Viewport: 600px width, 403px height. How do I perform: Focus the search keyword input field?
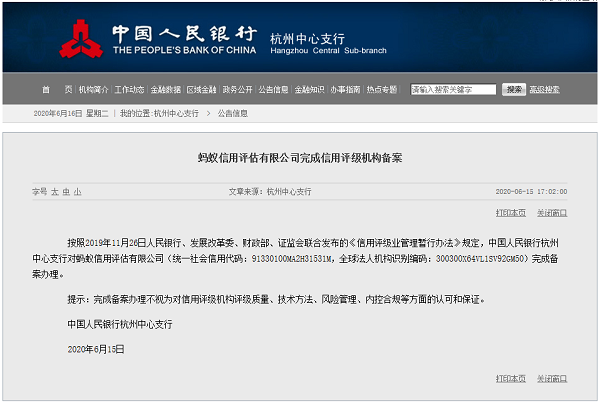[453, 90]
